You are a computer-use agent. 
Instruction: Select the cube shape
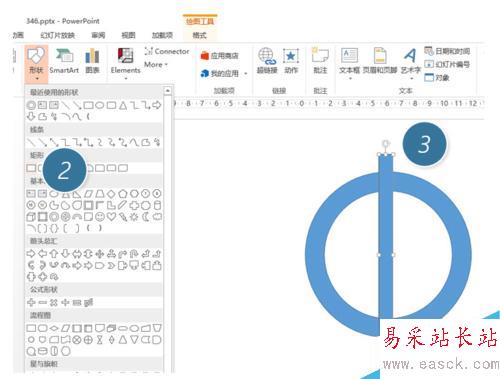click(x=31, y=217)
